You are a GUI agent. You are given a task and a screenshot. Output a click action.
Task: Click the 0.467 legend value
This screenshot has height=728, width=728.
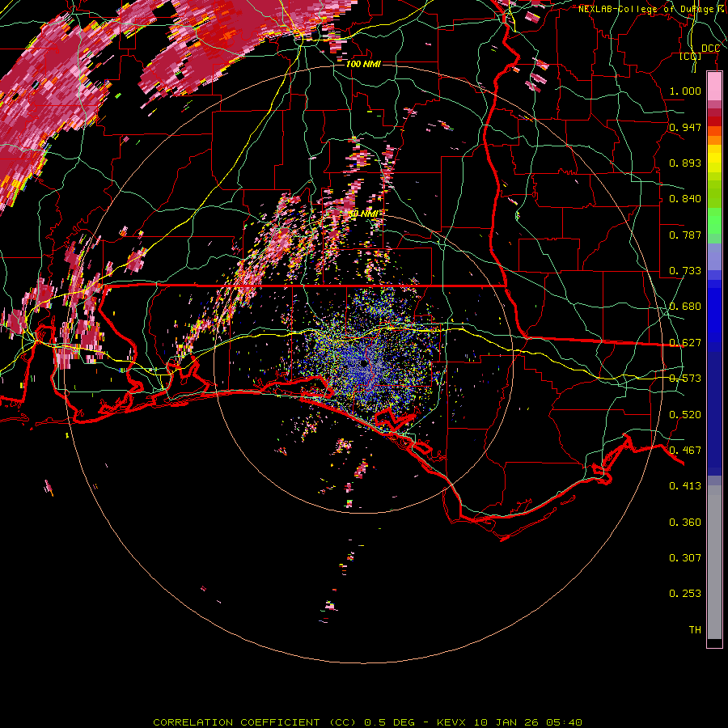pos(685,451)
